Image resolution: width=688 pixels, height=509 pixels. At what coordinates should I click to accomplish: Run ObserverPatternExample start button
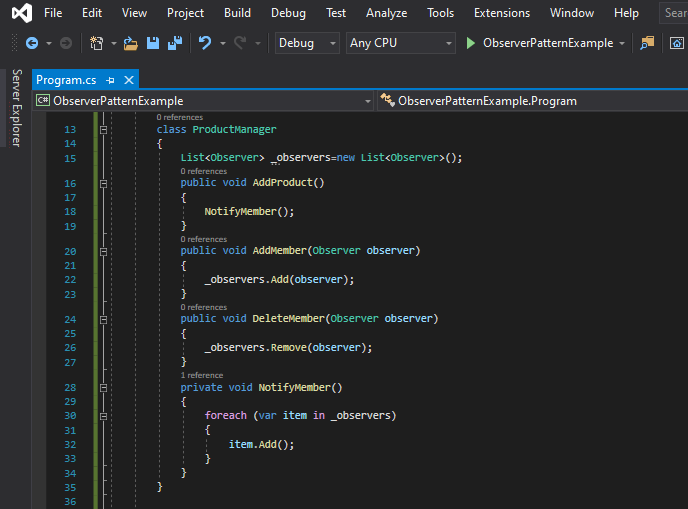click(540, 43)
